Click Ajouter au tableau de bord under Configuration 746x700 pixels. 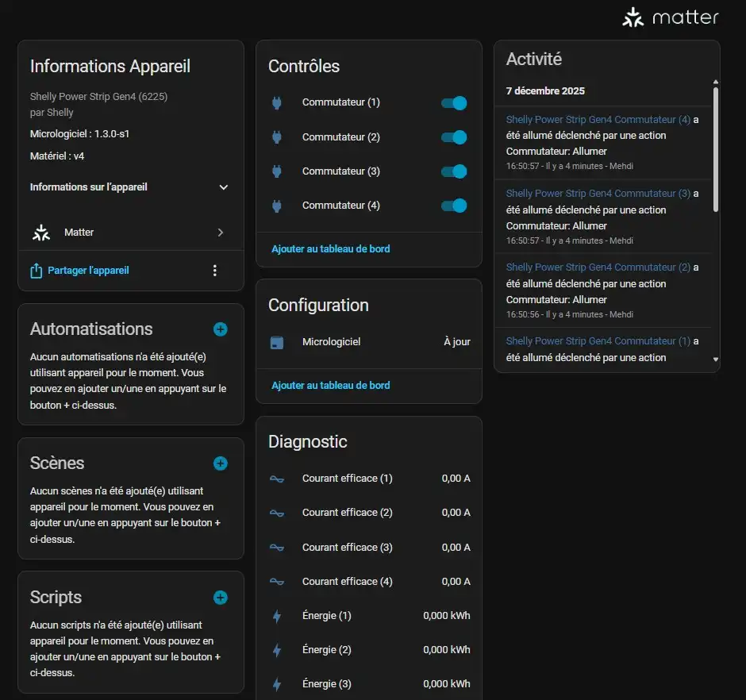(x=331, y=386)
